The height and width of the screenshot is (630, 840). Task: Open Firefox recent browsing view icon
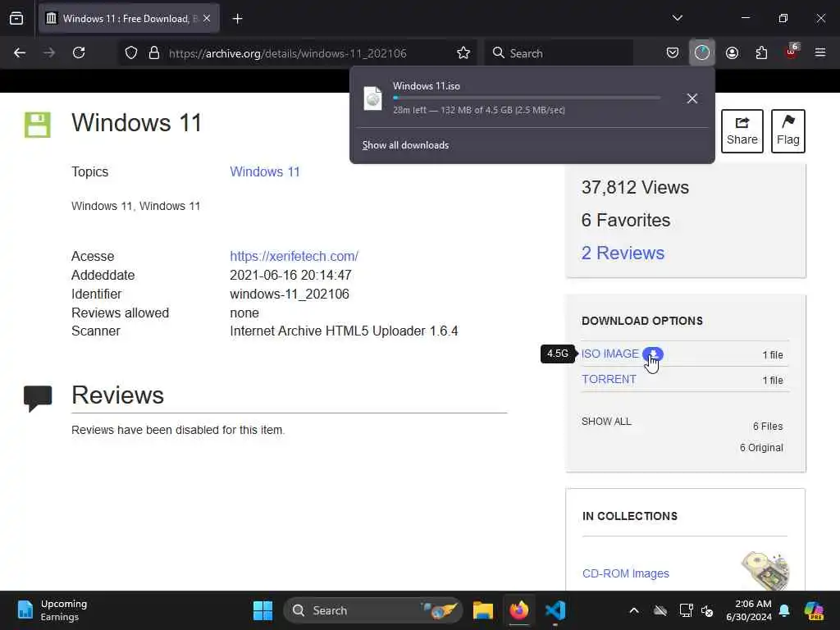click(x=16, y=19)
